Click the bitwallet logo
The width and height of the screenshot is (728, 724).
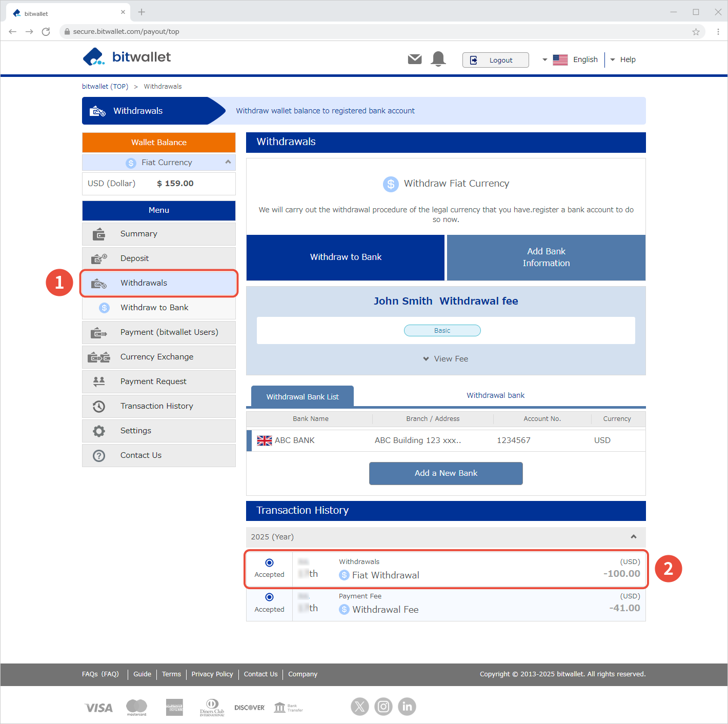(127, 57)
